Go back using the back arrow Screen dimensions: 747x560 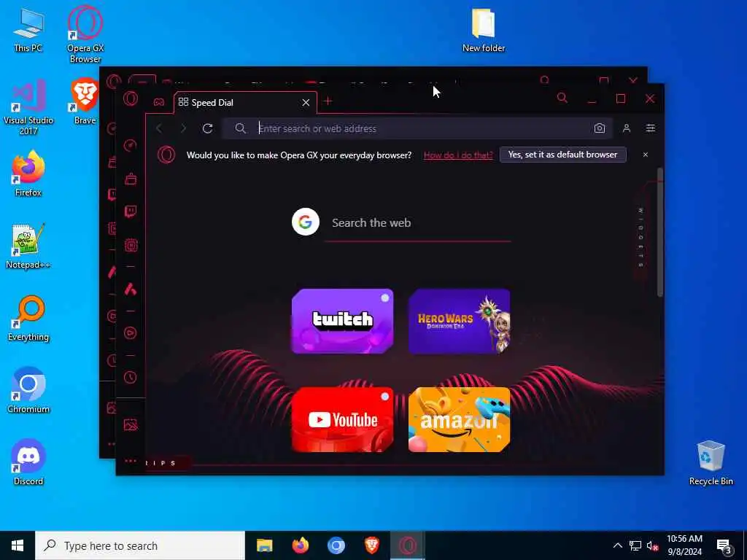[159, 128]
